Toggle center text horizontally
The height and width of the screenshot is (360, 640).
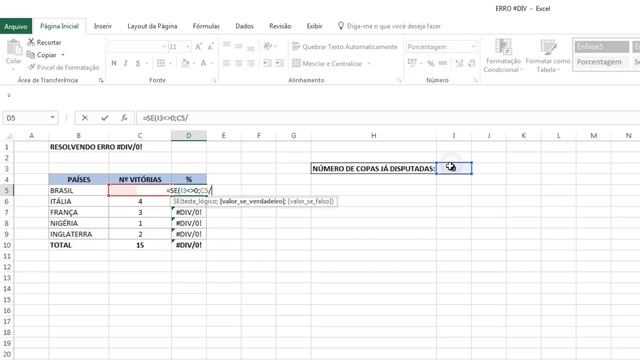pyautogui.click(x=239, y=63)
